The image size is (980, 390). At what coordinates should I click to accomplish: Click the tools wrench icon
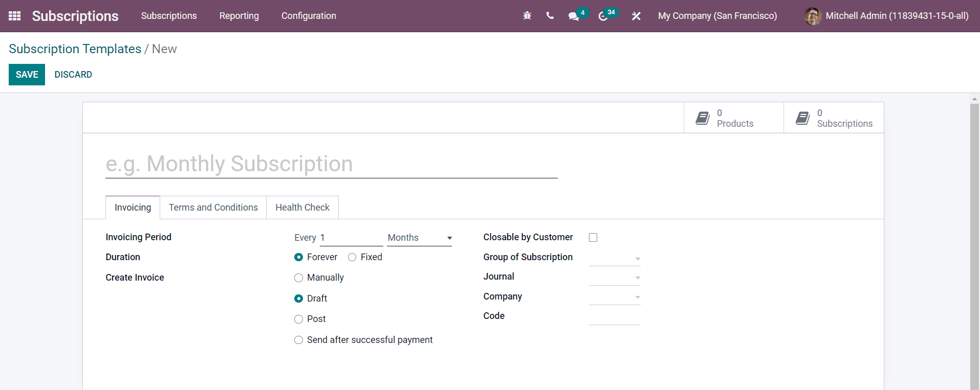(x=636, y=16)
